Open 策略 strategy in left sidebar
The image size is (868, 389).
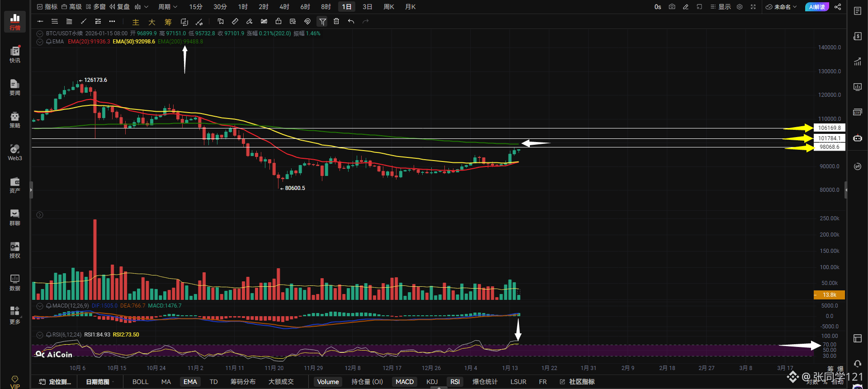coord(15,120)
